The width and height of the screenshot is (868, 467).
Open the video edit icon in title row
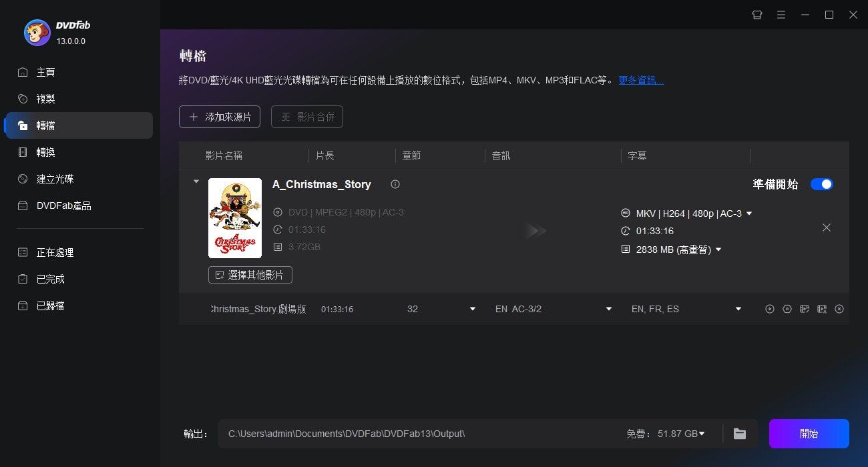point(805,309)
